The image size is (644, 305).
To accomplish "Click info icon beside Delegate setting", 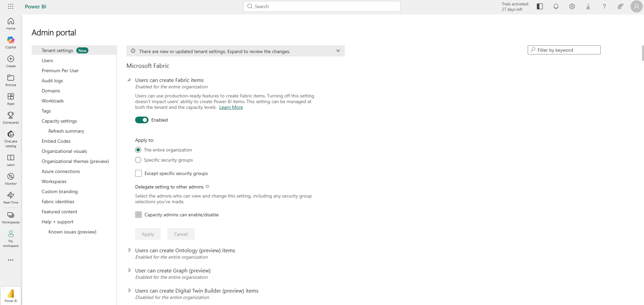I will click(207, 186).
